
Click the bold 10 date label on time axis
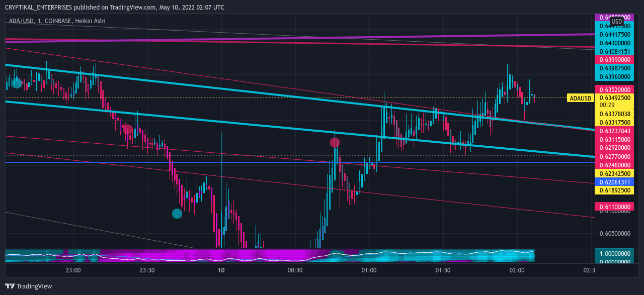(x=221, y=270)
